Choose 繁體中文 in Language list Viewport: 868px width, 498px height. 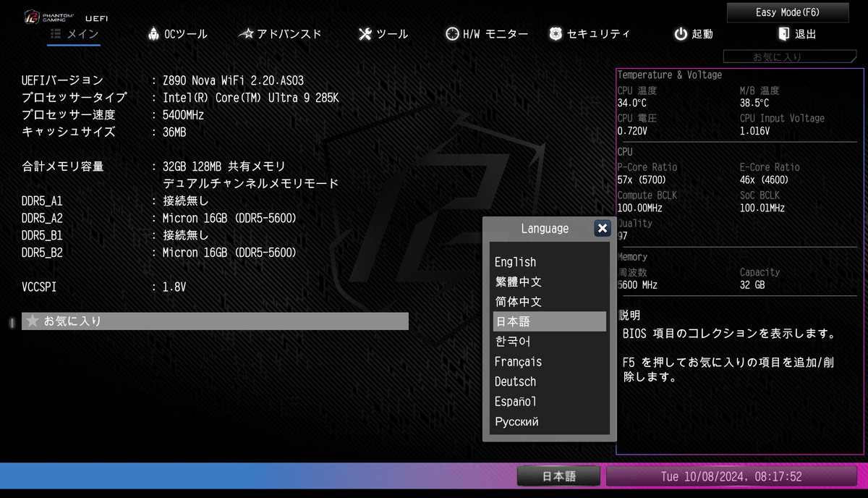pos(549,282)
